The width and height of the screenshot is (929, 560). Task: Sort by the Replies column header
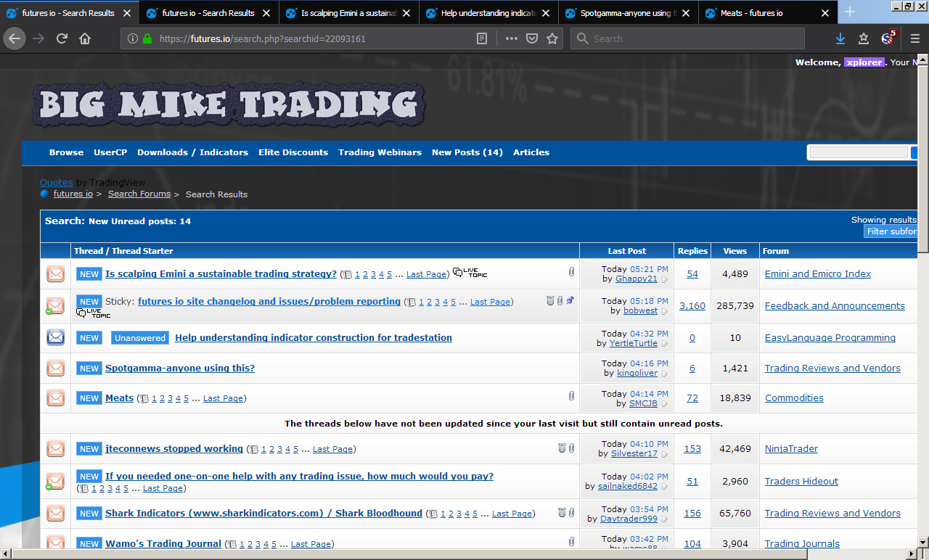(x=692, y=251)
